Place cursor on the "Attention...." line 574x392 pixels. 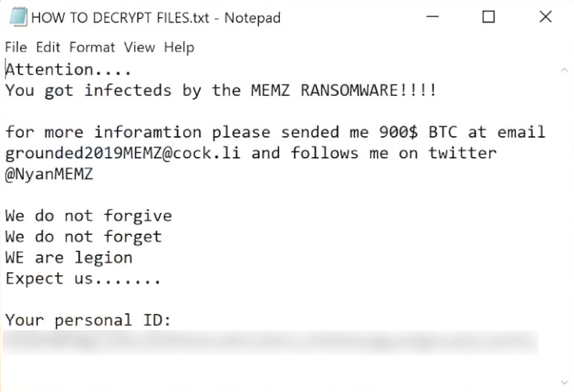point(69,70)
